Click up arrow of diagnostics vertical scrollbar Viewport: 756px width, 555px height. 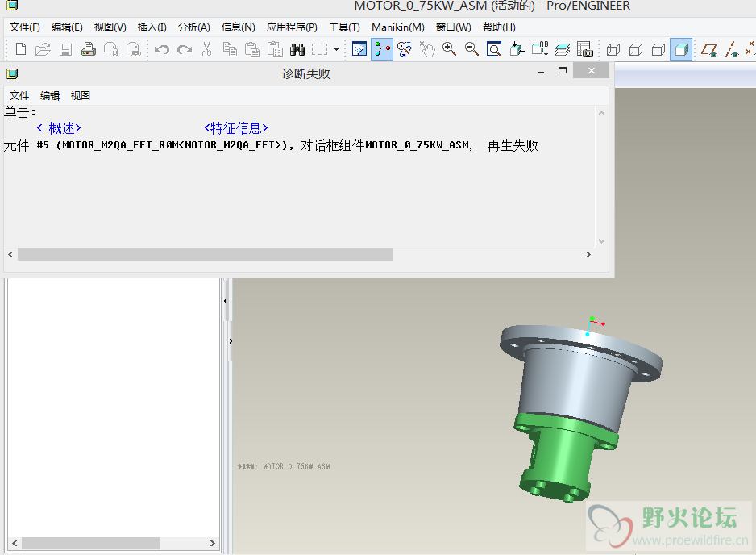pyautogui.click(x=601, y=113)
